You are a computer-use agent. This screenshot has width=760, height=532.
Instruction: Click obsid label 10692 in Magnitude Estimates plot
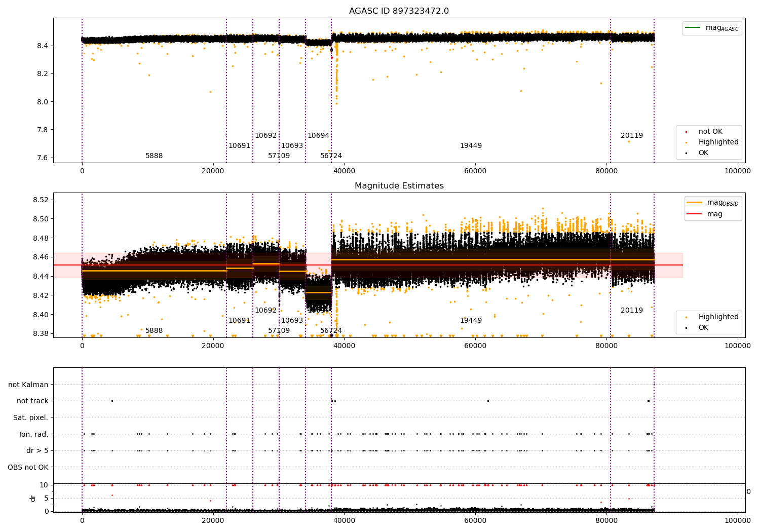pyautogui.click(x=265, y=311)
